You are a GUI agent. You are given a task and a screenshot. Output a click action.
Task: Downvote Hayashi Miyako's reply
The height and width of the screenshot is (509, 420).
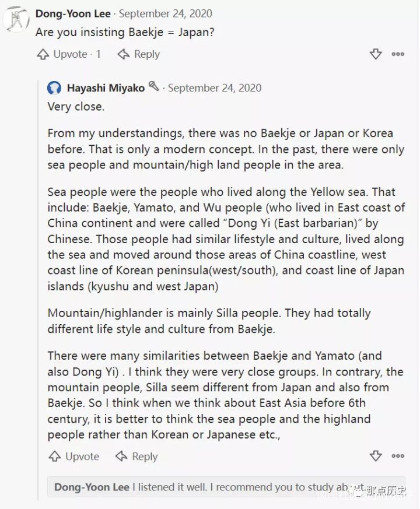click(x=376, y=457)
